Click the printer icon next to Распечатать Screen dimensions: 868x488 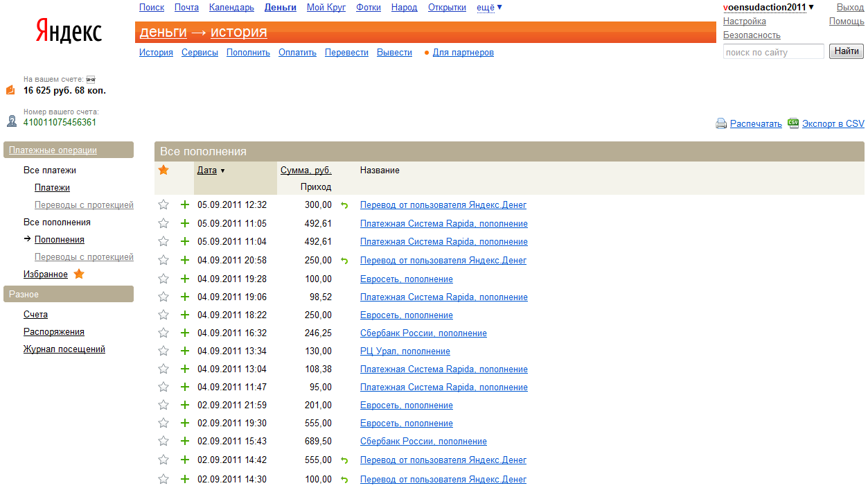coord(721,123)
